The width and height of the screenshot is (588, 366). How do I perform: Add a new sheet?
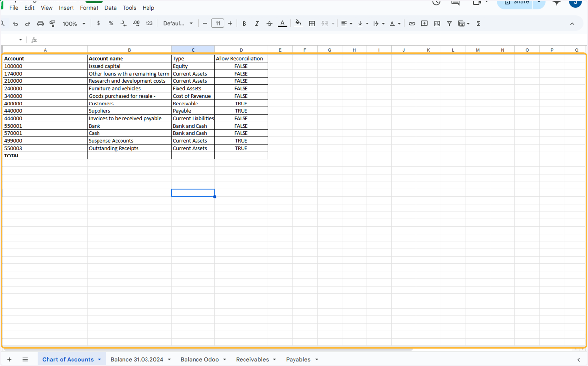click(9, 360)
